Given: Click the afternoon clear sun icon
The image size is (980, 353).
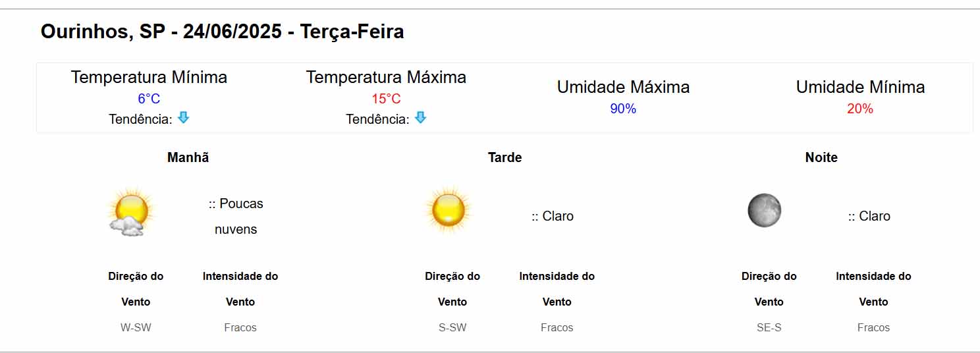Looking at the screenshot, I should click(x=449, y=210).
